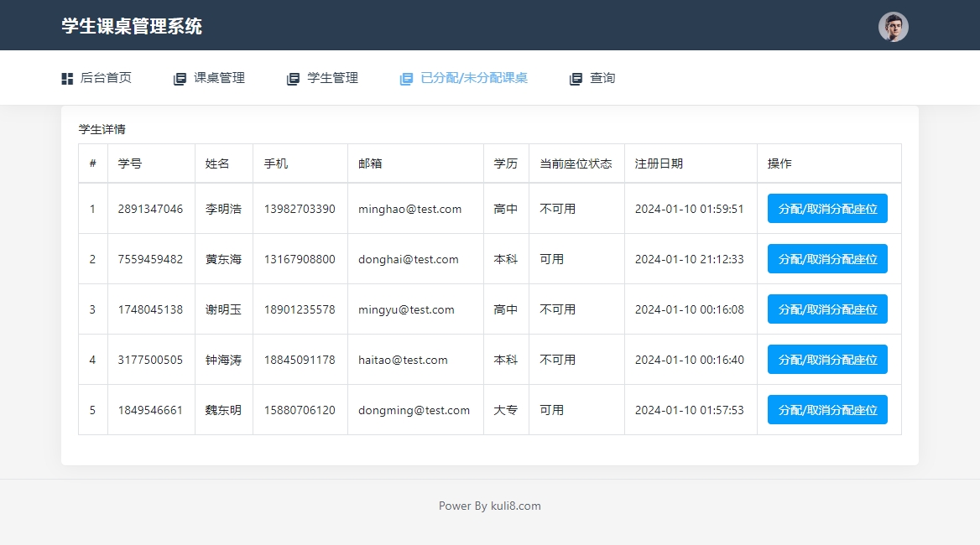Screen dimensions: 980x545
Task: Click the dashboard grid icon beside 后台首页
Action: point(67,79)
